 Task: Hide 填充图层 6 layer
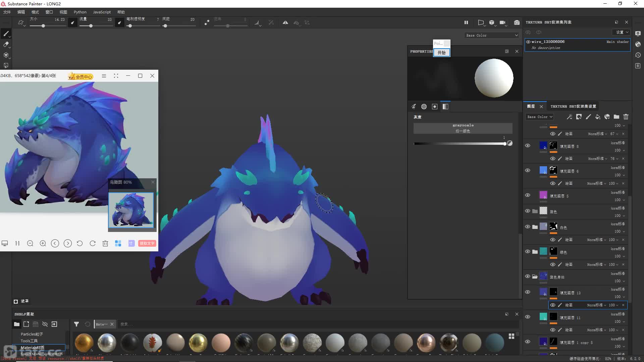tap(528, 170)
